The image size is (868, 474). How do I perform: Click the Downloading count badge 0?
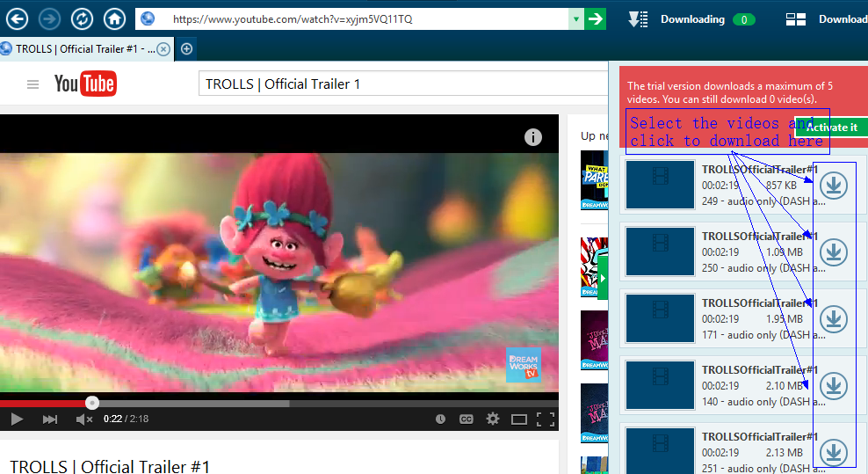[x=744, y=20]
